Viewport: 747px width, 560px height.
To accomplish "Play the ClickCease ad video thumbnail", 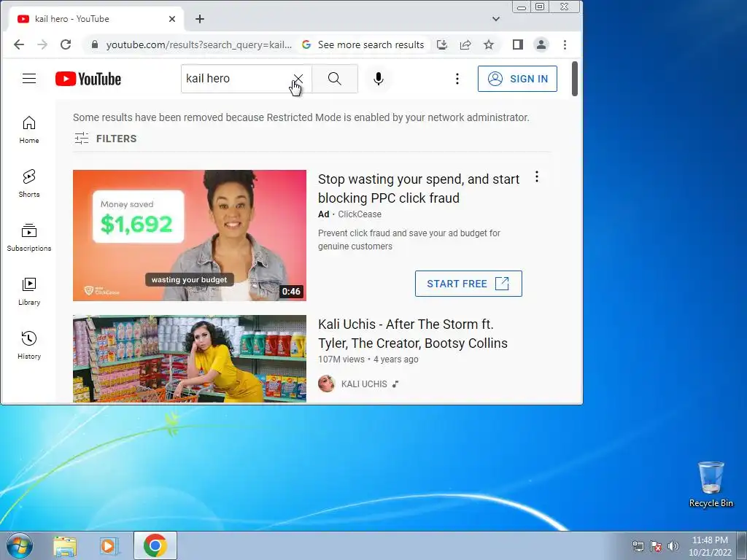I will [x=190, y=236].
